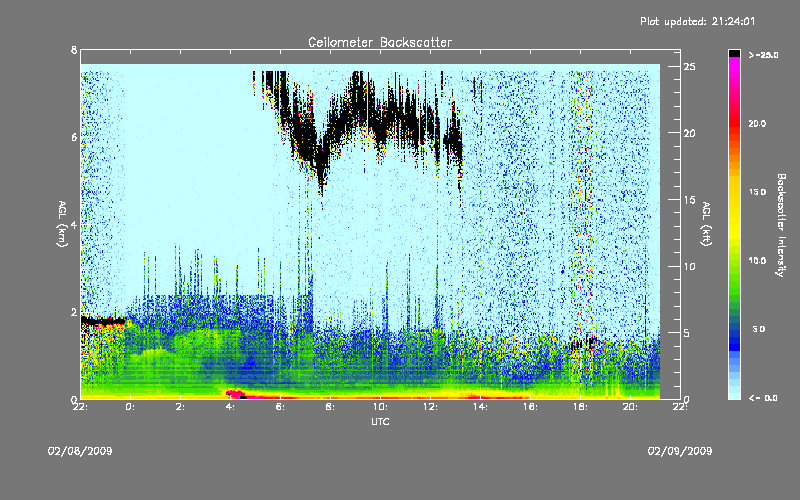Click the '>=25.0' colorbar maximum label

tap(763, 55)
